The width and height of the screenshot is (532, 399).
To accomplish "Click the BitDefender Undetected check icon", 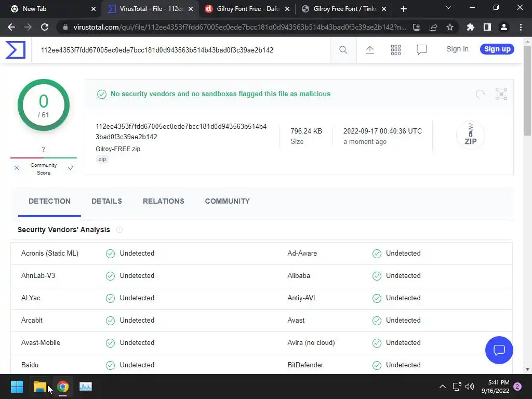I will tap(377, 365).
